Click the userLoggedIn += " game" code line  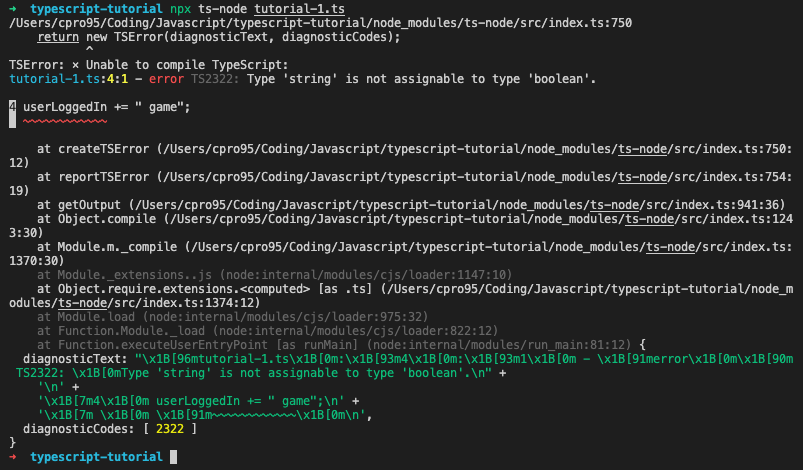pos(107,107)
